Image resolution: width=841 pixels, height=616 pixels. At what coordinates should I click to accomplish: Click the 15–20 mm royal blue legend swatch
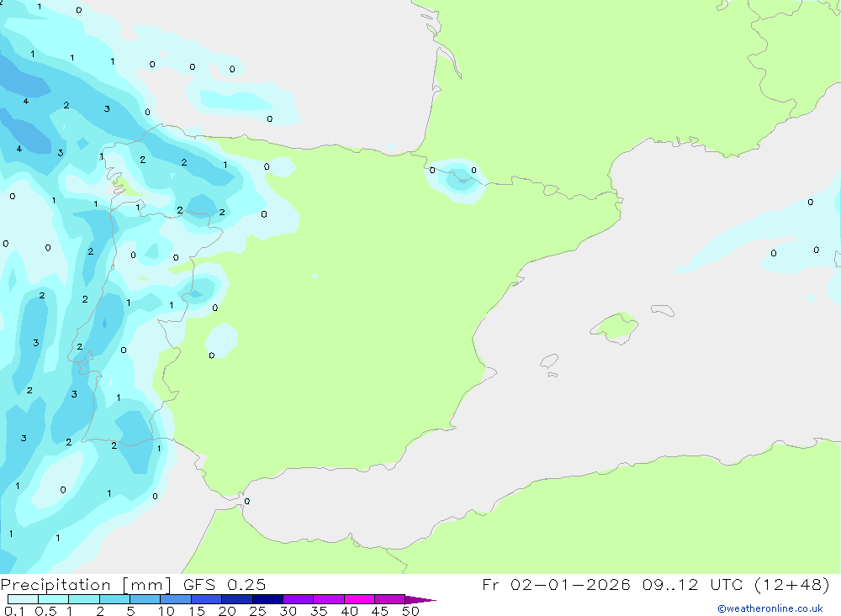[x=206, y=599]
